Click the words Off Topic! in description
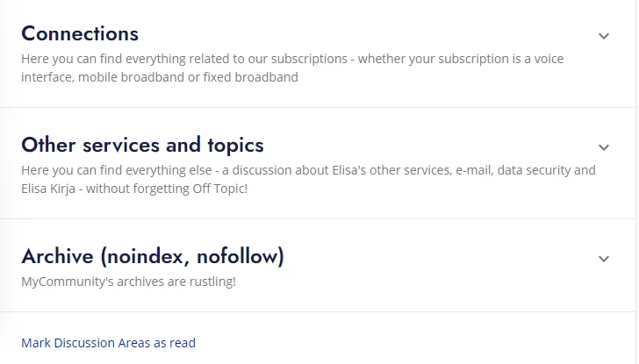 tap(220, 189)
